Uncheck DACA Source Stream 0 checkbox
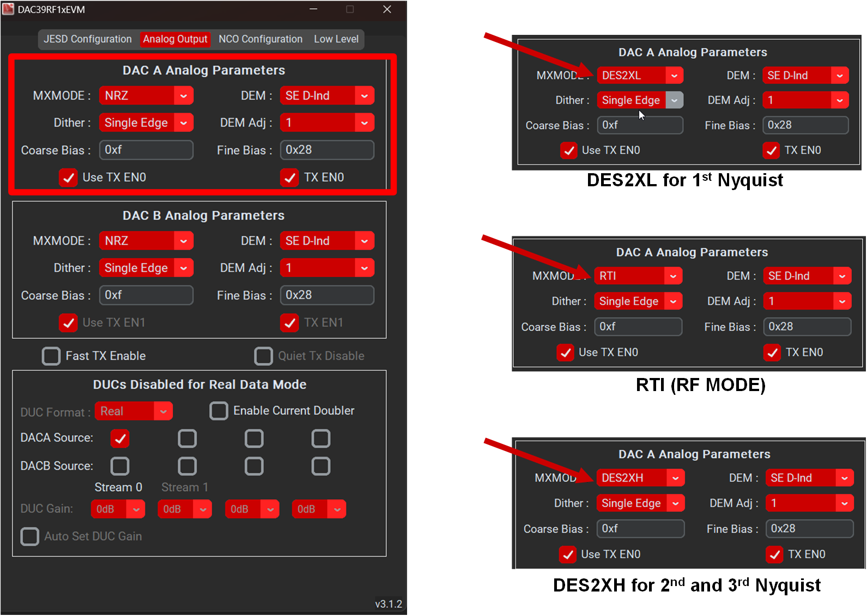 pyautogui.click(x=120, y=438)
